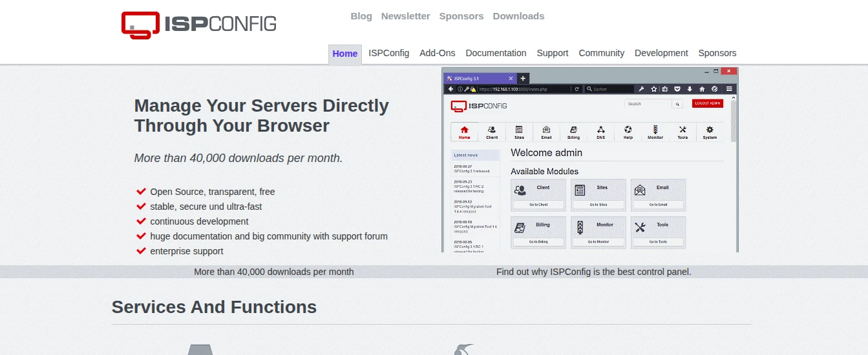Click the 'Services And Functions' heading

point(214,307)
